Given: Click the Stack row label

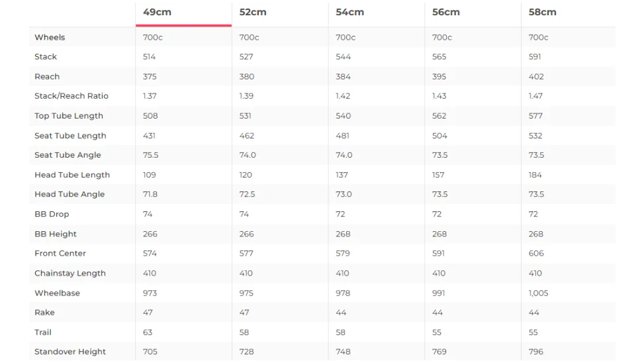Looking at the screenshot, I should pos(46,57).
